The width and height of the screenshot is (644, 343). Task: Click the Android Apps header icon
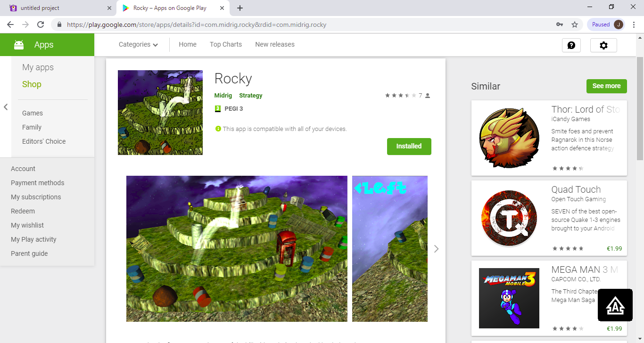point(19,45)
